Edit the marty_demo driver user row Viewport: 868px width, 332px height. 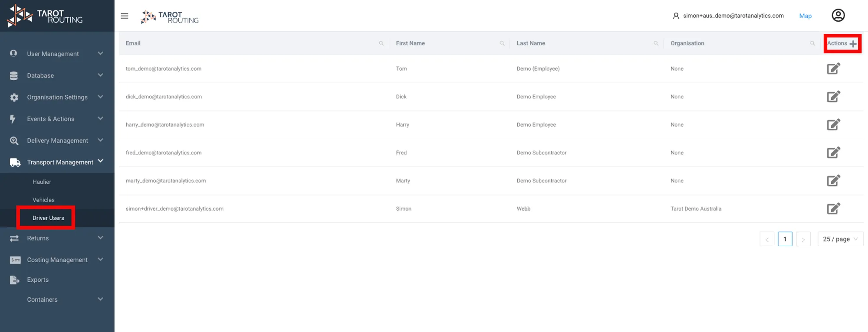(833, 181)
